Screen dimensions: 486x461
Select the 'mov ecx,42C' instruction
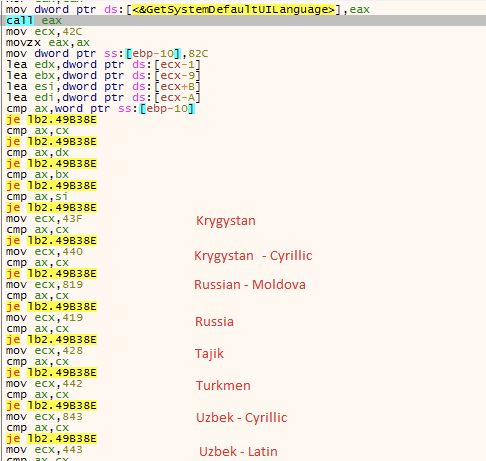pos(44,32)
